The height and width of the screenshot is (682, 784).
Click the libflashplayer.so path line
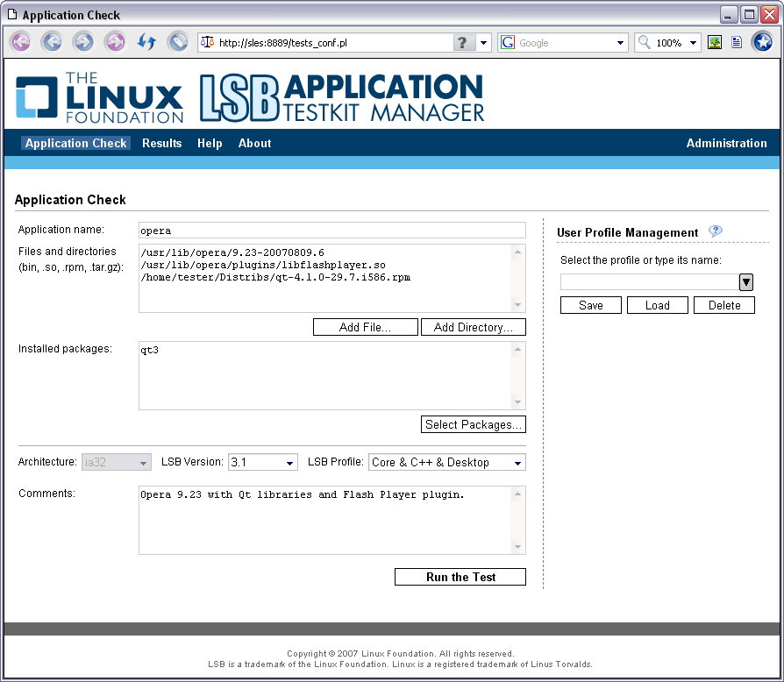263,266
